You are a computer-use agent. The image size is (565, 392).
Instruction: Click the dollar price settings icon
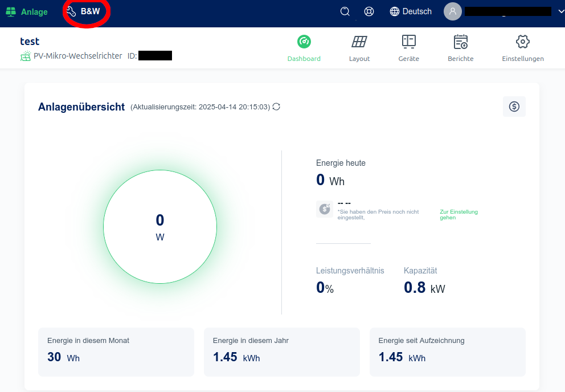point(514,107)
